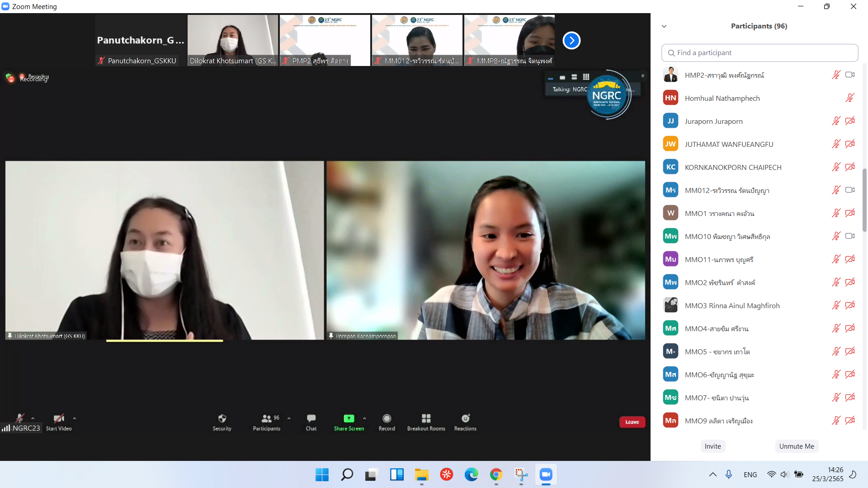The width and height of the screenshot is (868, 488).
Task: Toggle the mute icon for Homhual Nathamphech
Action: pyautogui.click(x=850, y=98)
